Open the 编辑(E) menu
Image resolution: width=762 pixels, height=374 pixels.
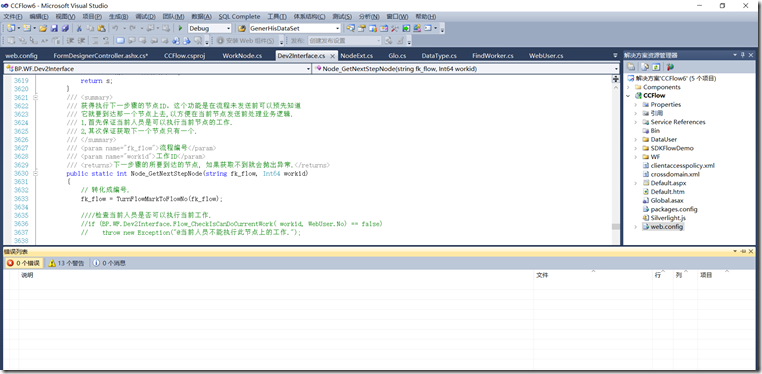(x=39, y=17)
